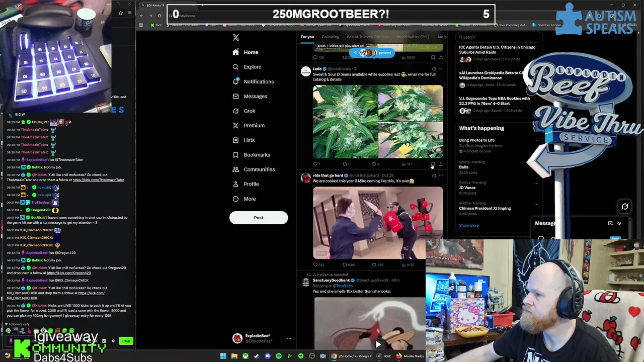Image resolution: width=644 pixels, height=362 pixels.
Task: Open Premium in X sidebar
Action: click(x=249, y=125)
